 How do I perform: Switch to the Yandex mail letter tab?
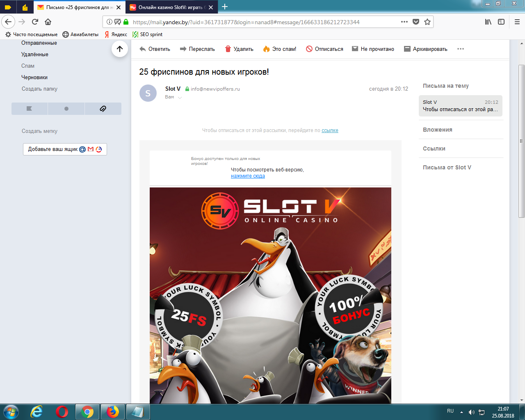[x=79, y=7]
